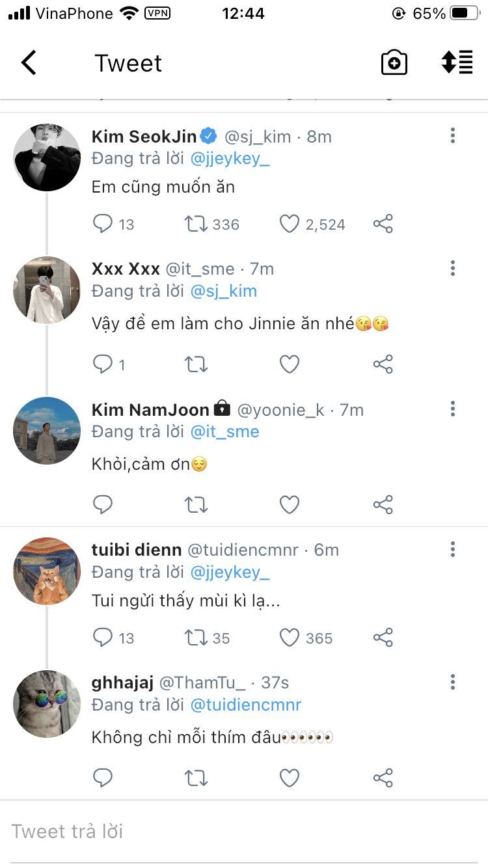Tap the back arrow in the header
This screenshot has width=488, height=868.
pos(29,63)
